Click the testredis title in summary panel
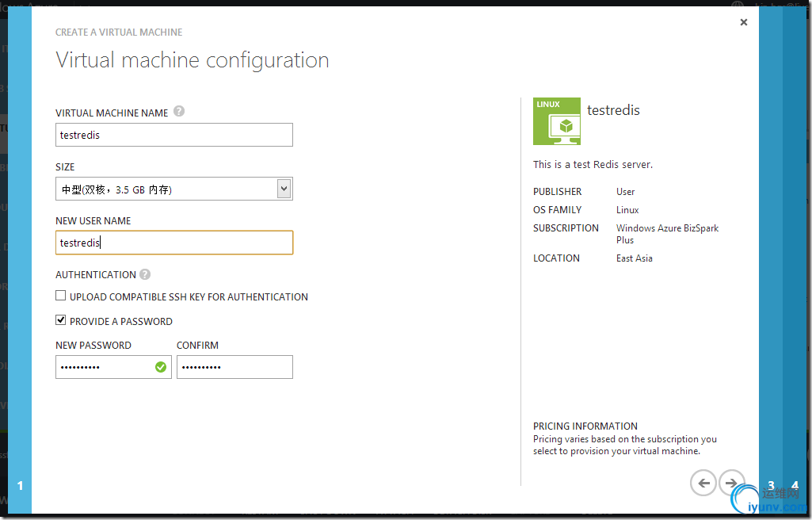The image size is (812, 520). coord(613,110)
